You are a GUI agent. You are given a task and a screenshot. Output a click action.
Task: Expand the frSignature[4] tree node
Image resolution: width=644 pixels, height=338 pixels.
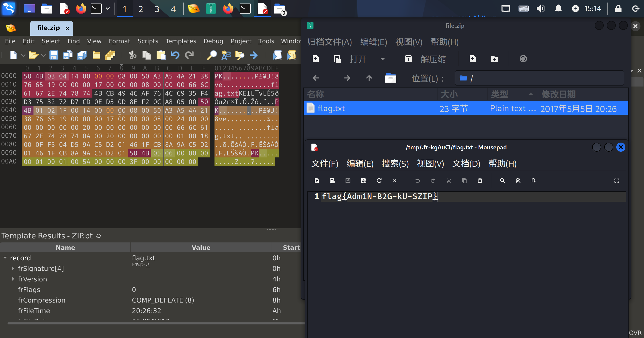click(x=13, y=269)
